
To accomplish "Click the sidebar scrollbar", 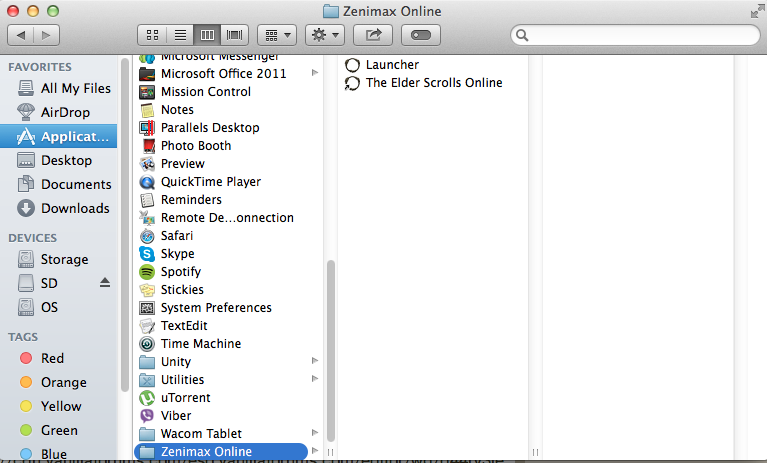I will tap(125, 225).
